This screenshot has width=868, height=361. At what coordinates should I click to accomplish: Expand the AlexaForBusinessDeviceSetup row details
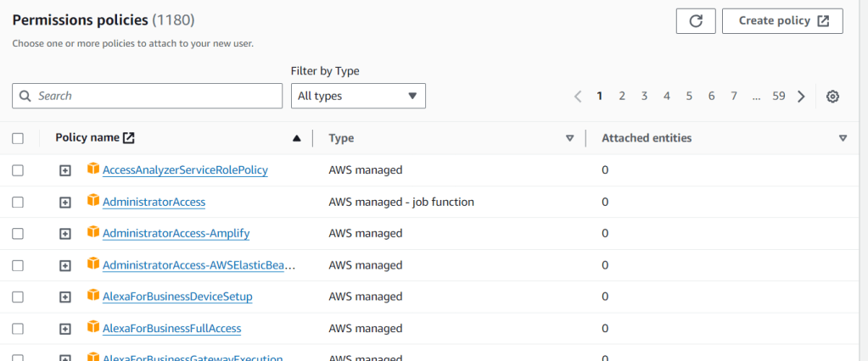65,297
